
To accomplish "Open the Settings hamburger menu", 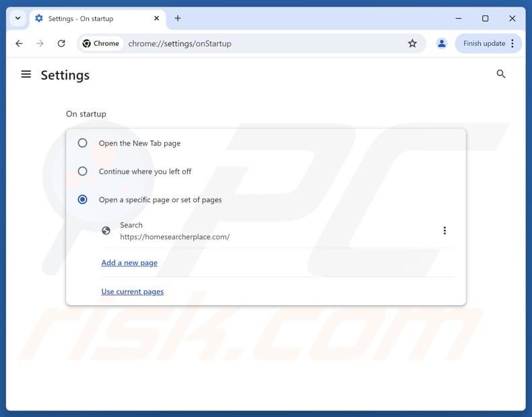I will [26, 74].
